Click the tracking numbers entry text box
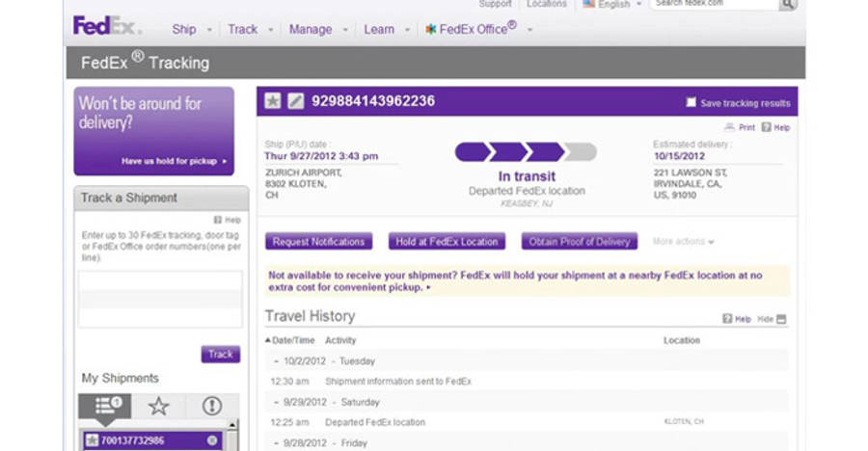Image resolution: width=868 pixels, height=451 pixels. 160,299
